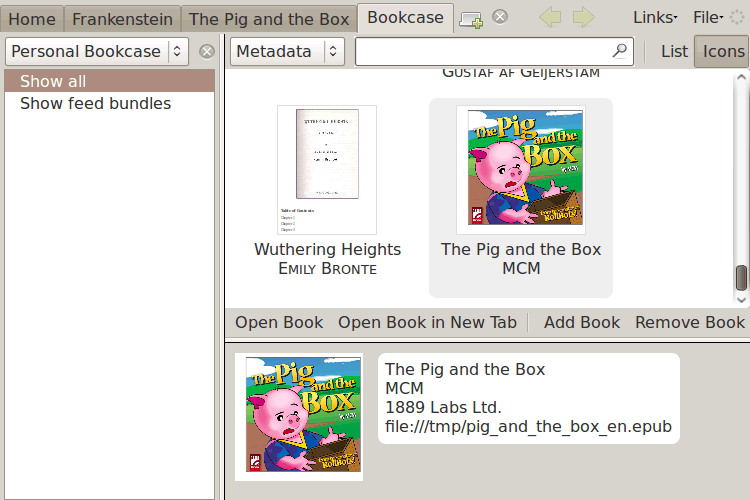The height and width of the screenshot is (500, 750).
Task: Open the Personal Bookcase dropdown
Action: [97, 51]
